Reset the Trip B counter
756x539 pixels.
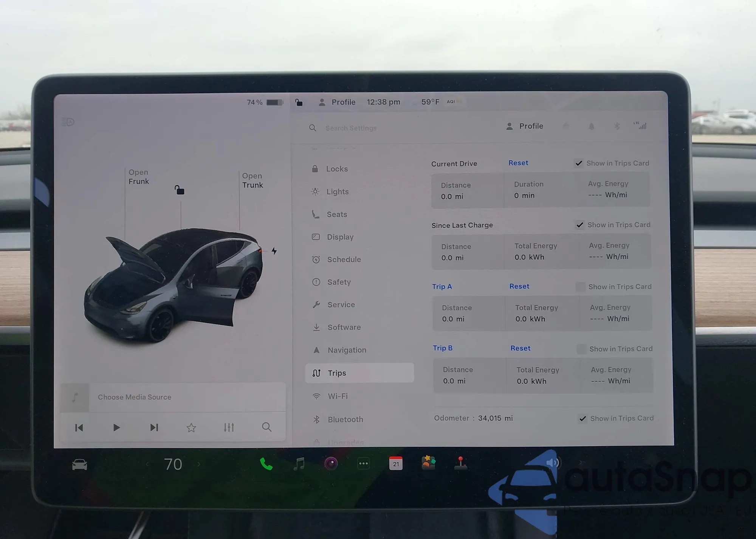pos(520,348)
